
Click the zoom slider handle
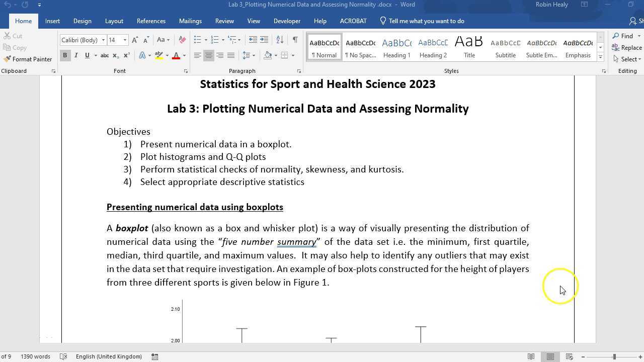point(614,356)
